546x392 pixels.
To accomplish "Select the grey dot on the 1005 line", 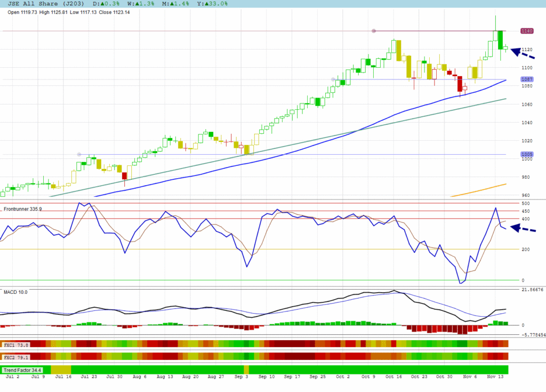I will 79,155.
